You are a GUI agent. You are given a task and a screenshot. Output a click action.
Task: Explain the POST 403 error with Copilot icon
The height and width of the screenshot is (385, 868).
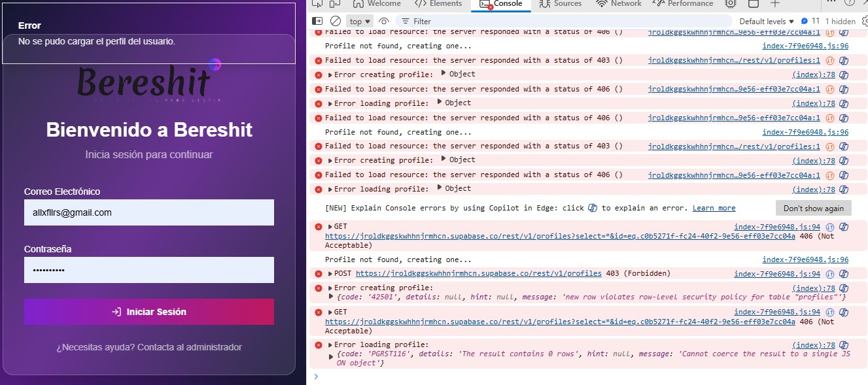(x=844, y=274)
